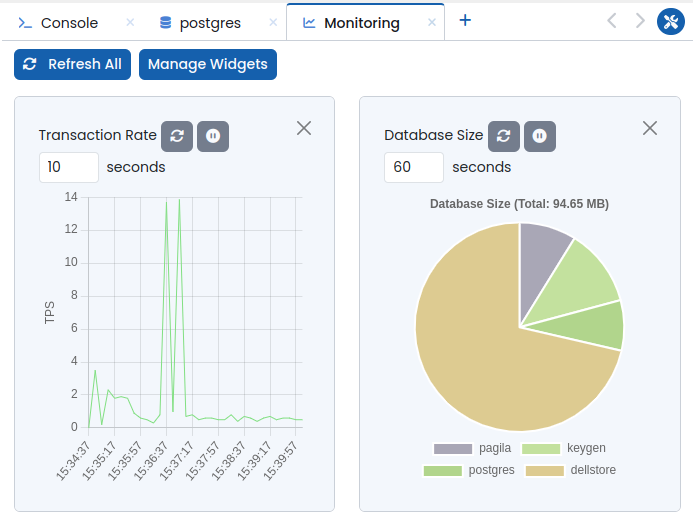Edit Transaction Rate interval field
This screenshot has width=693, height=528.
(69, 167)
